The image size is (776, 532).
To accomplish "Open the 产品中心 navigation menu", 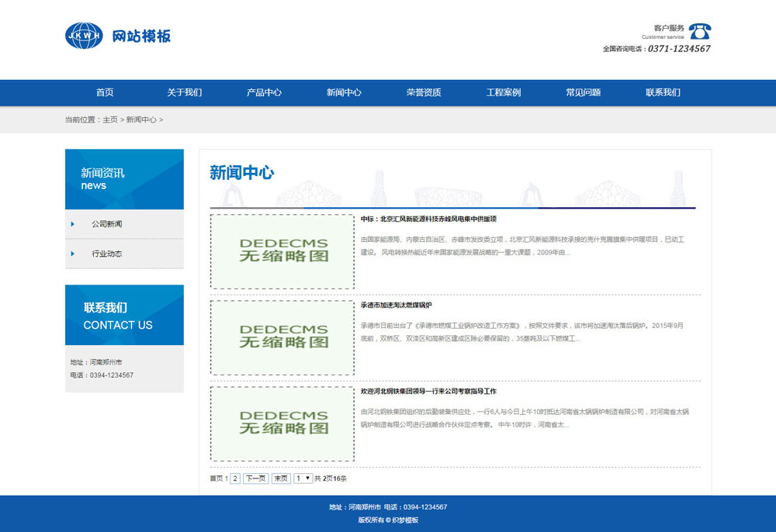I will pos(264,92).
